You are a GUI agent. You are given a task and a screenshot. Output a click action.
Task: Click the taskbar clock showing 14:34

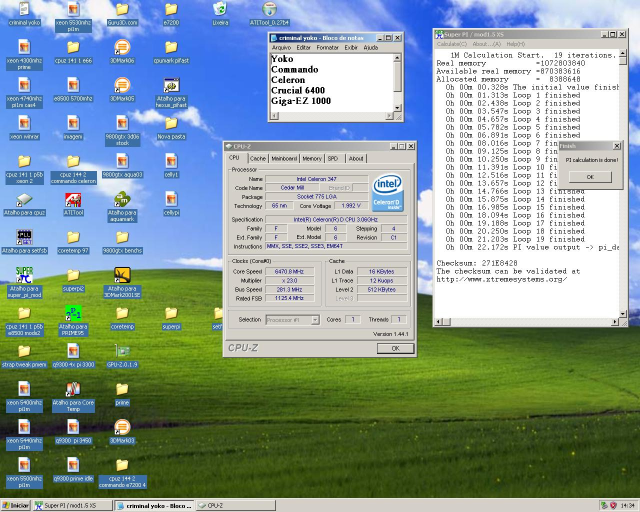(x=627, y=505)
